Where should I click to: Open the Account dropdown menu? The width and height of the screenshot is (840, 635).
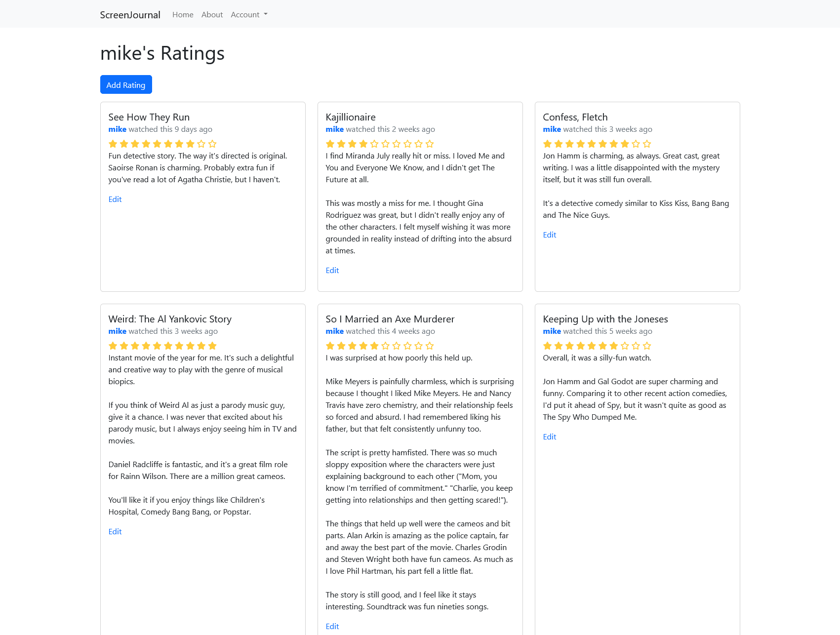(x=249, y=15)
